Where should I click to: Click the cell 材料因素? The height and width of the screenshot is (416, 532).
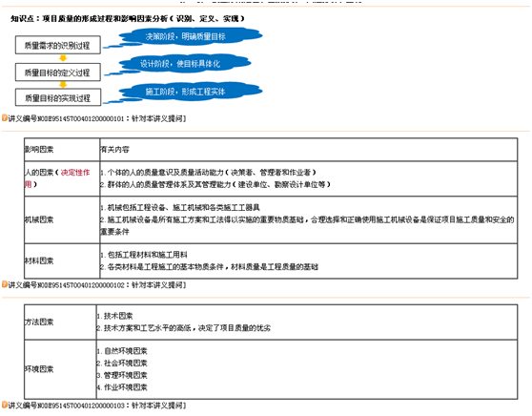(x=62, y=260)
